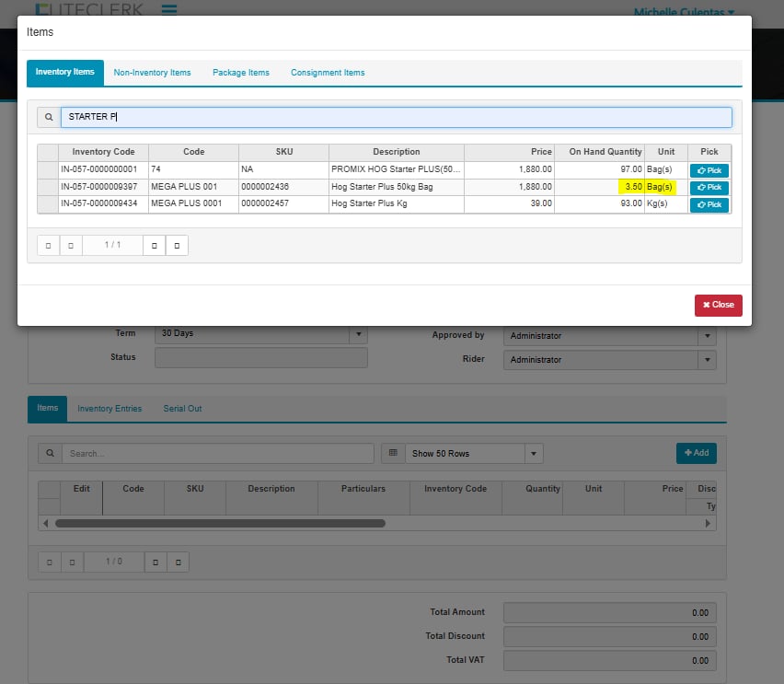Viewport: 784px width, 684px height.
Task: Click the grid icon beside Show 50 Rows
Action: pos(393,453)
